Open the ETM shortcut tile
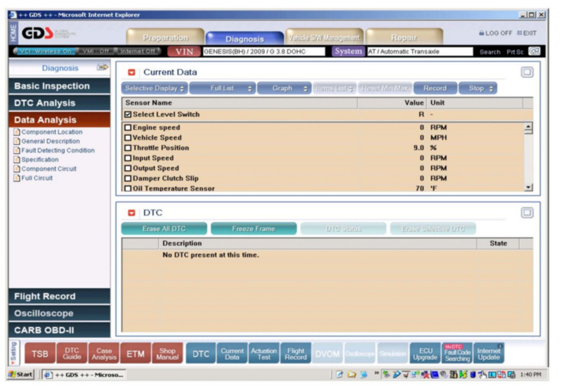 [x=136, y=354]
